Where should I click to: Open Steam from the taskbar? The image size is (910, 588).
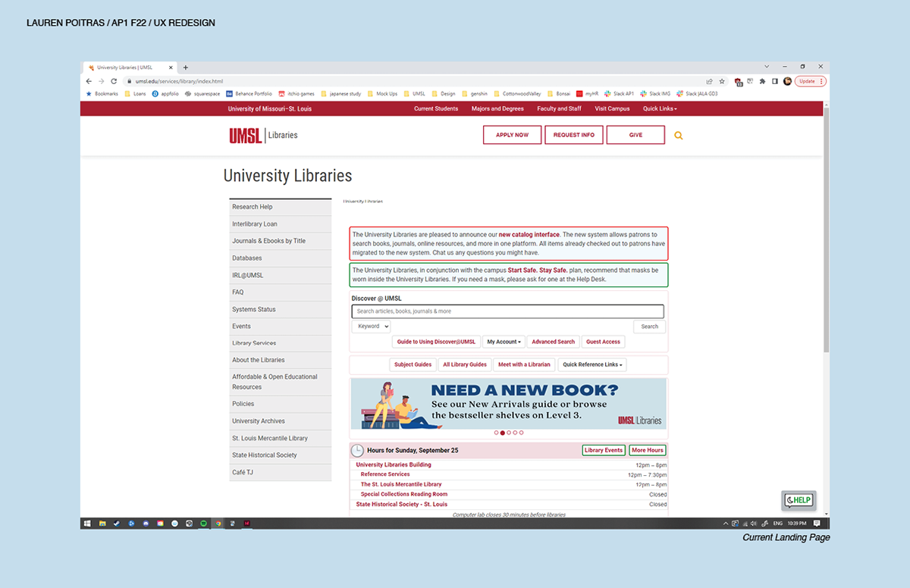pyautogui.click(x=117, y=523)
